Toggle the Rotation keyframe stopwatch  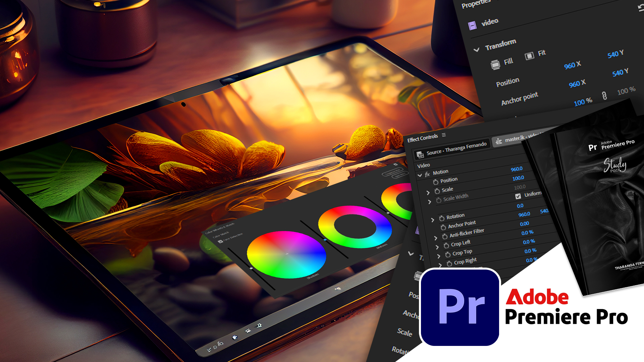coord(442,218)
